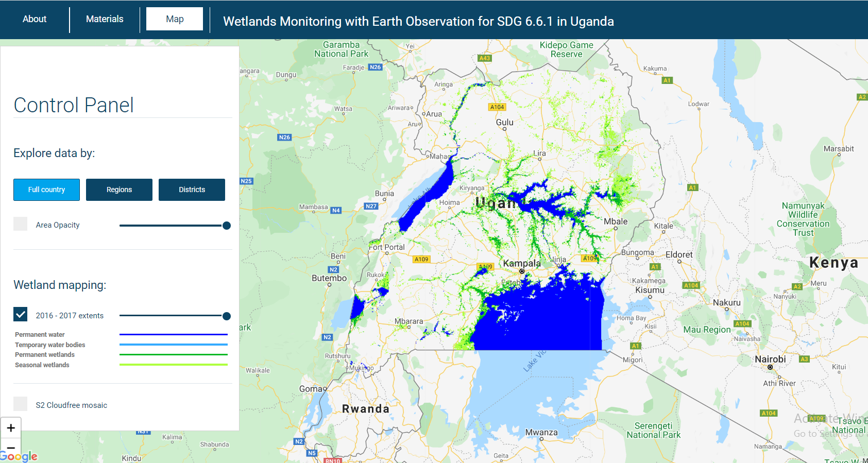Click the N25 road shield
Image resolution: width=868 pixels, height=463 pixels.
(x=246, y=181)
